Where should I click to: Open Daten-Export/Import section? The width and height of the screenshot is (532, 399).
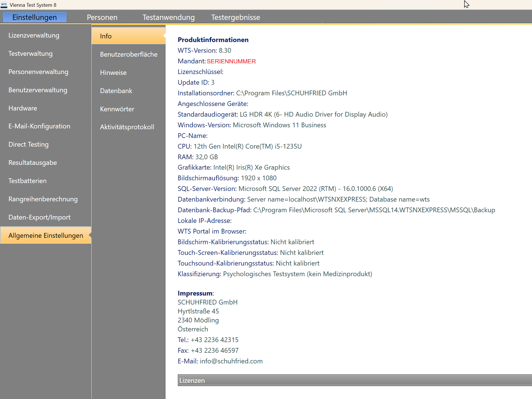(x=40, y=217)
